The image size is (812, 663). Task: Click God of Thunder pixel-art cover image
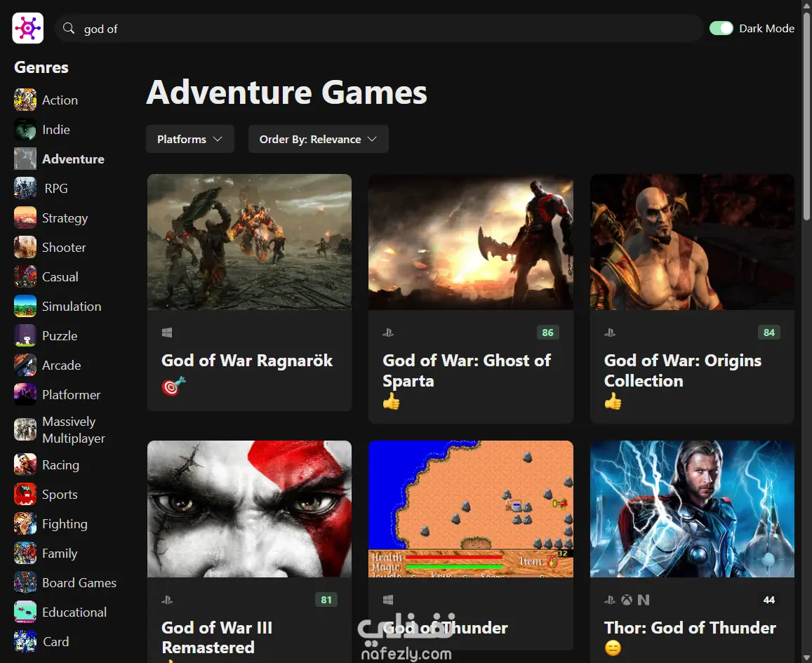click(471, 509)
